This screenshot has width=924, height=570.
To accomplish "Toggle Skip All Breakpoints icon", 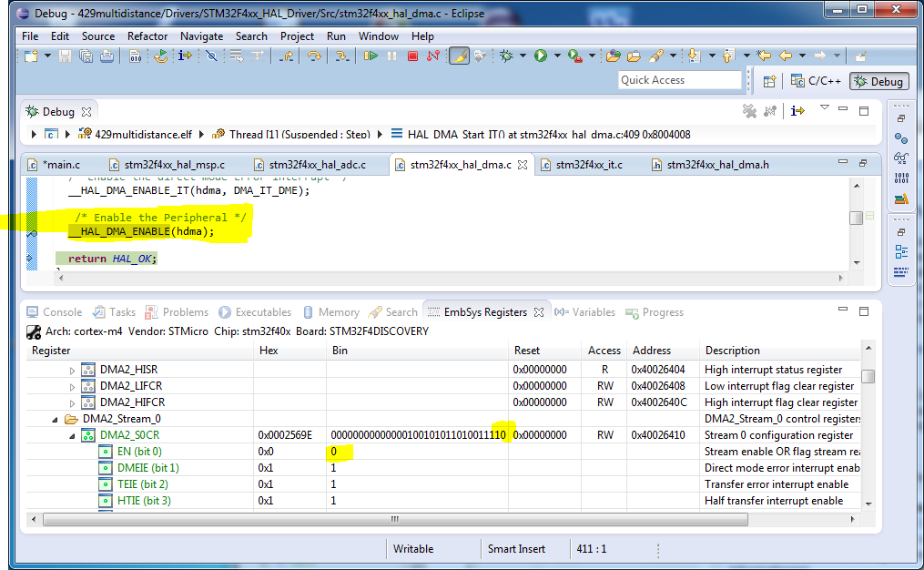I will pos(211,56).
